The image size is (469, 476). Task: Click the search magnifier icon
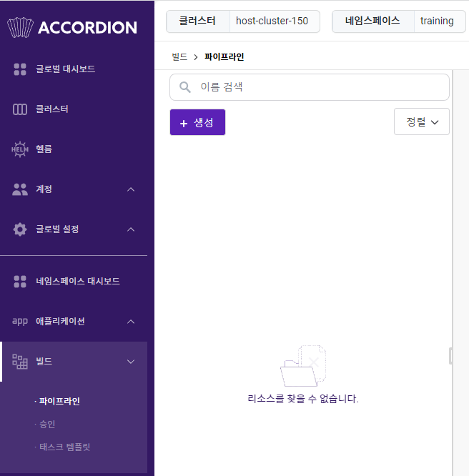coord(185,87)
